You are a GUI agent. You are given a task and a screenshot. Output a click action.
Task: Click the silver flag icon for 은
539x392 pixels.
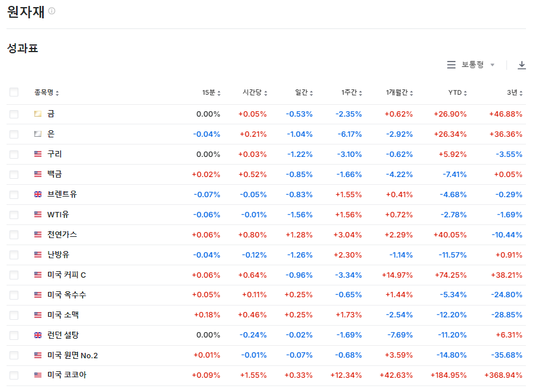point(38,134)
